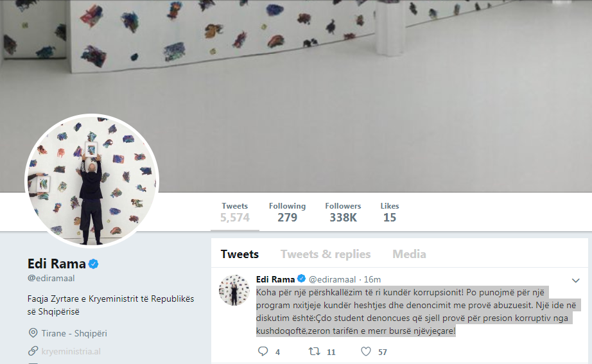Screen dimensions: 592x364
Task: Open Tweets count 5,574
Action: (x=235, y=212)
